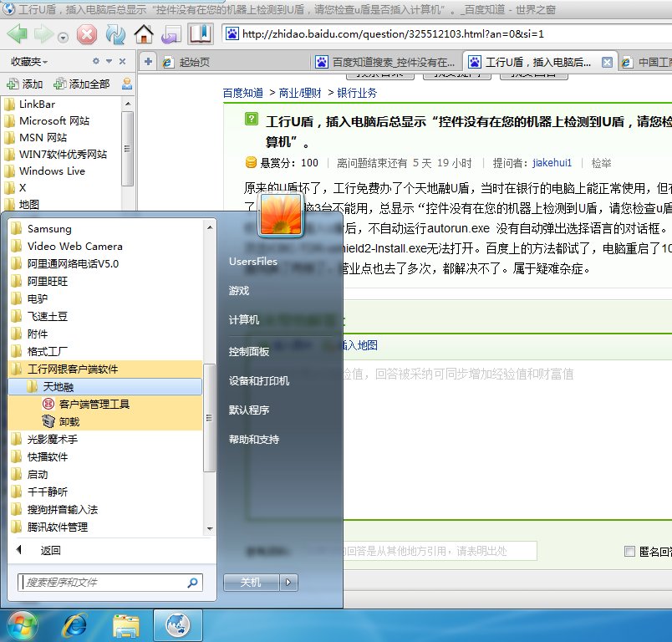The height and width of the screenshot is (642, 672).
Task: Click the print/send page icon
Action: coord(170,35)
